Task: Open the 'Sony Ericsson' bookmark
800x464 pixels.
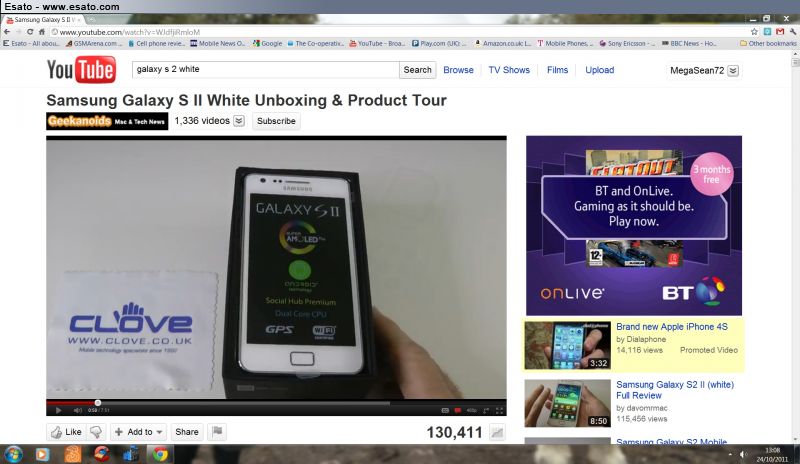Action: (x=627, y=43)
